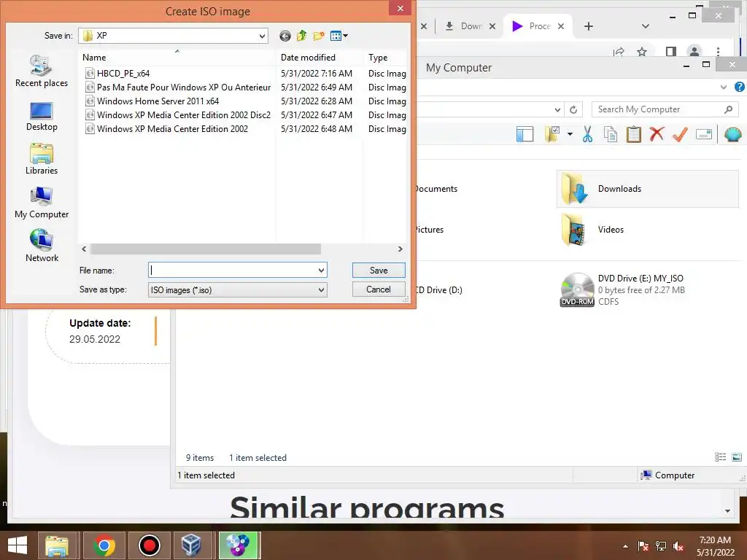Expand the address bar history dropdown
747x560 pixels.
(557, 110)
